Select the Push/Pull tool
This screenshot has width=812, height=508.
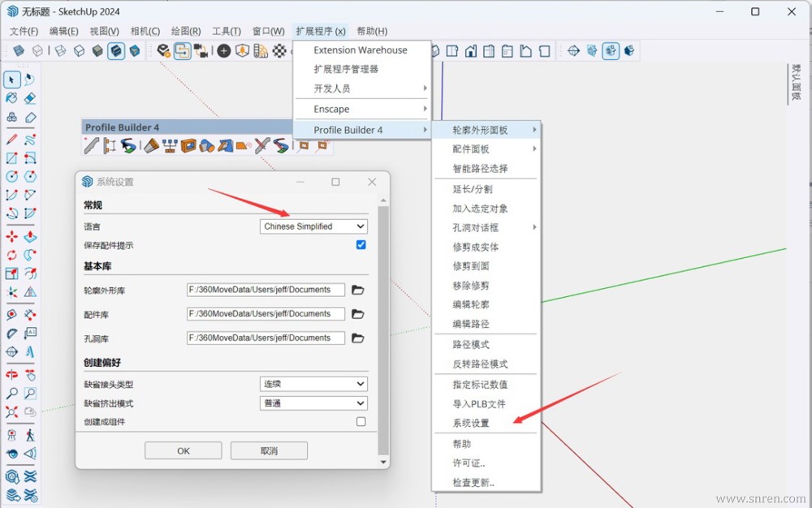tap(30, 237)
